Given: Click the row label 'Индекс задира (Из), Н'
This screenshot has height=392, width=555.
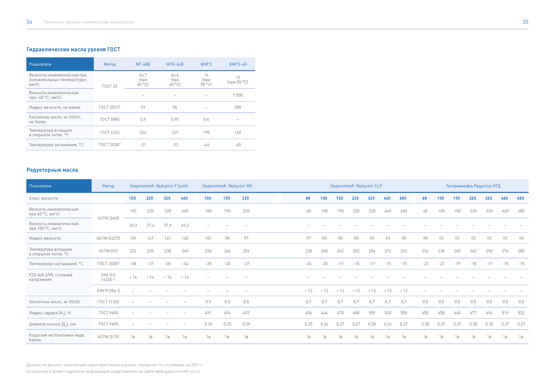Looking at the screenshot, I should pyautogui.click(x=50, y=313).
